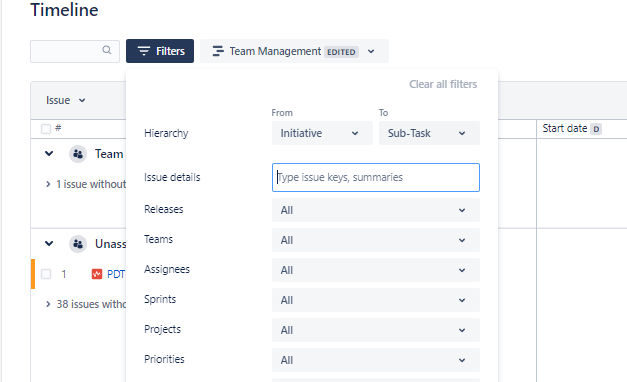Image resolution: width=627 pixels, height=382 pixels.
Task: Click the team avatar icon beside Team
Action: pos(78,154)
